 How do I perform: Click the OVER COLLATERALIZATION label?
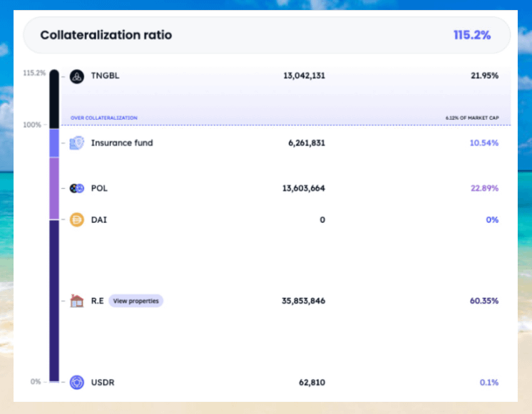(103, 118)
